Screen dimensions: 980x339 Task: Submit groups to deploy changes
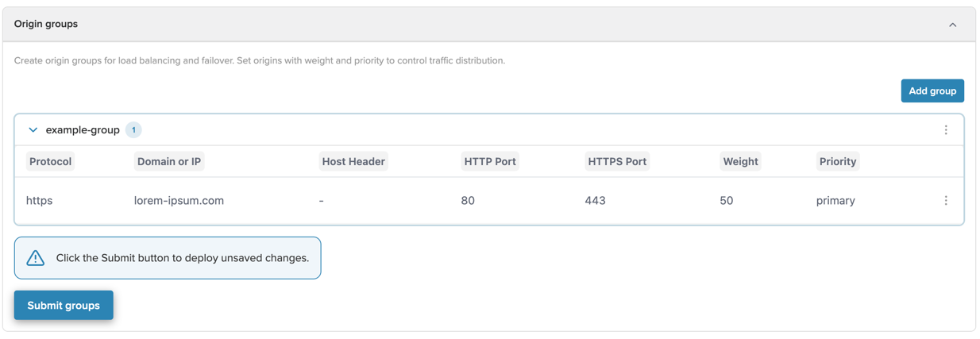pyautogui.click(x=64, y=306)
